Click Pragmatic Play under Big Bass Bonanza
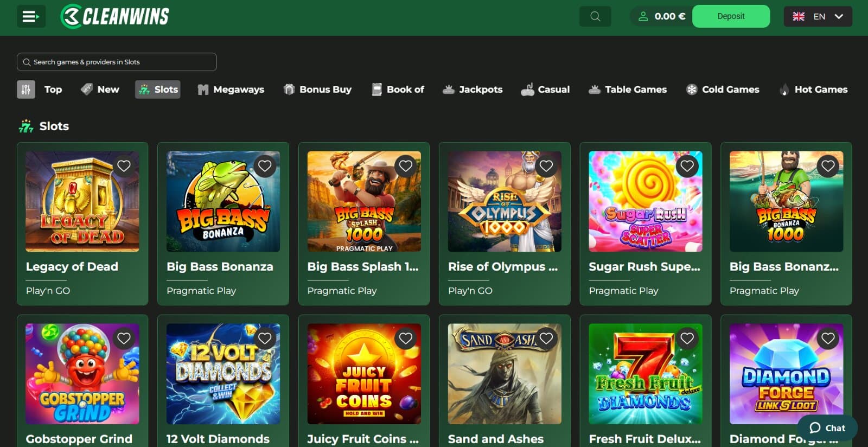The image size is (868, 447). (x=201, y=291)
